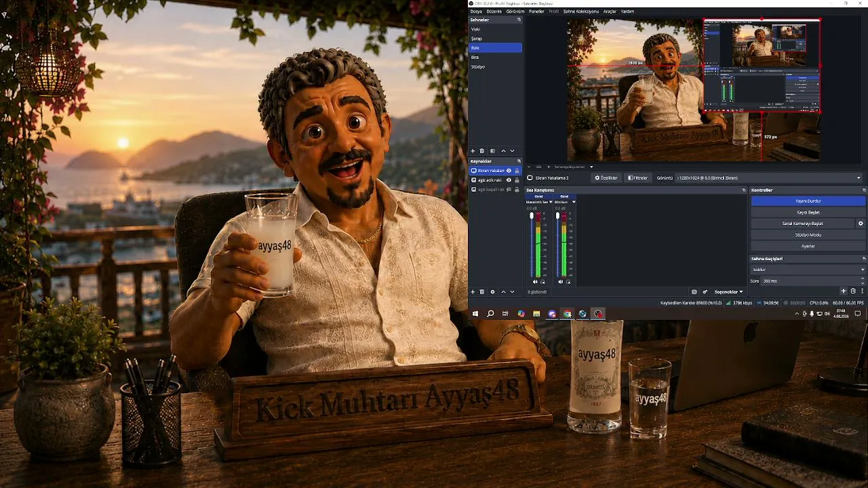Click Mic/Aux volume fader

pos(557,216)
